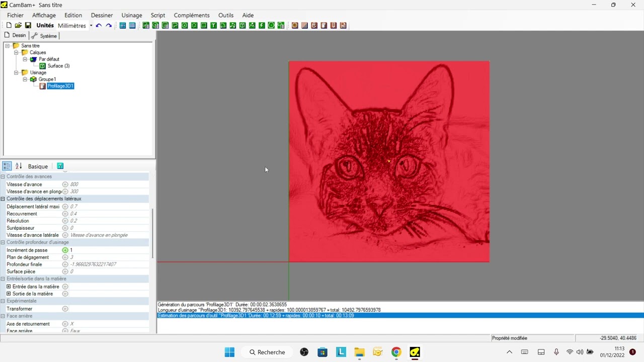This screenshot has width=644, height=362.
Task: Switch property grid to categorized view icon
Action: (7, 166)
